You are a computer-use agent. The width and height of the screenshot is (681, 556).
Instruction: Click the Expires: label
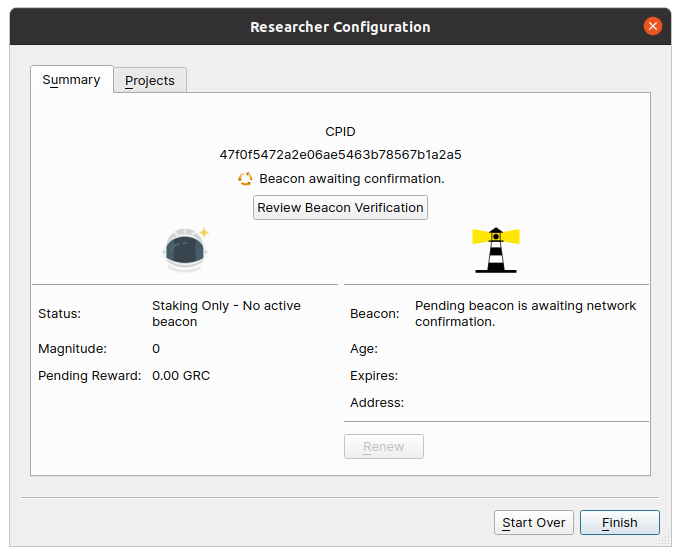pyautogui.click(x=374, y=376)
